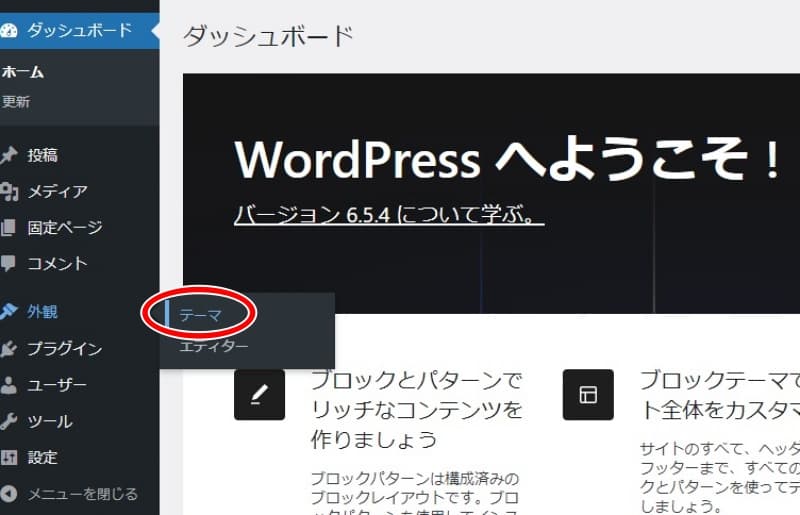
Task: Choose エディター in the flyout submenu
Action: pyautogui.click(x=214, y=346)
